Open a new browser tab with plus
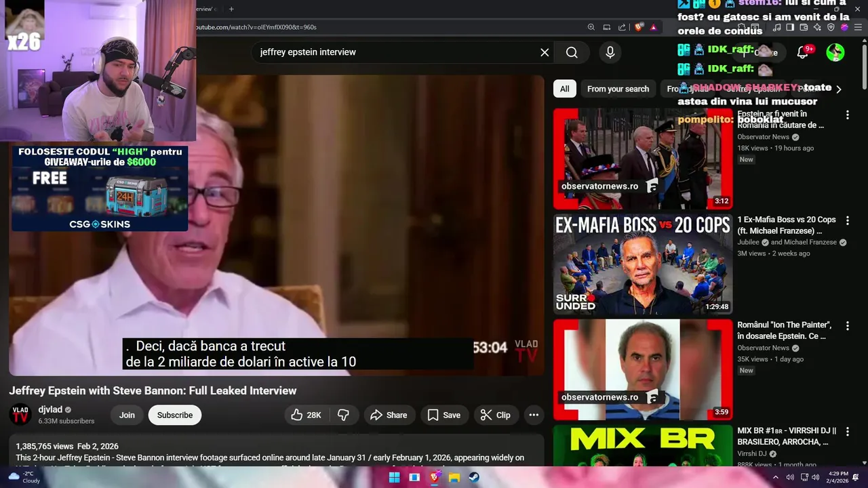Viewport: 868px width, 488px height. point(231,9)
